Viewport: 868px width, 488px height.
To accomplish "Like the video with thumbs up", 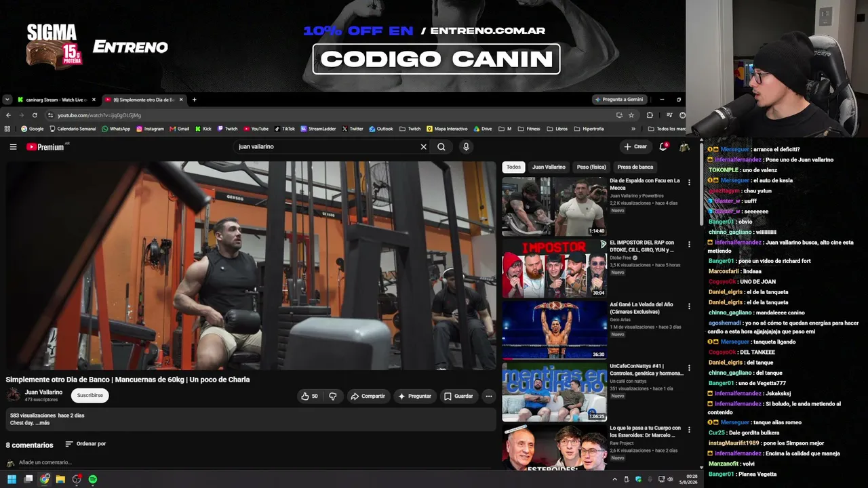I will (310, 396).
